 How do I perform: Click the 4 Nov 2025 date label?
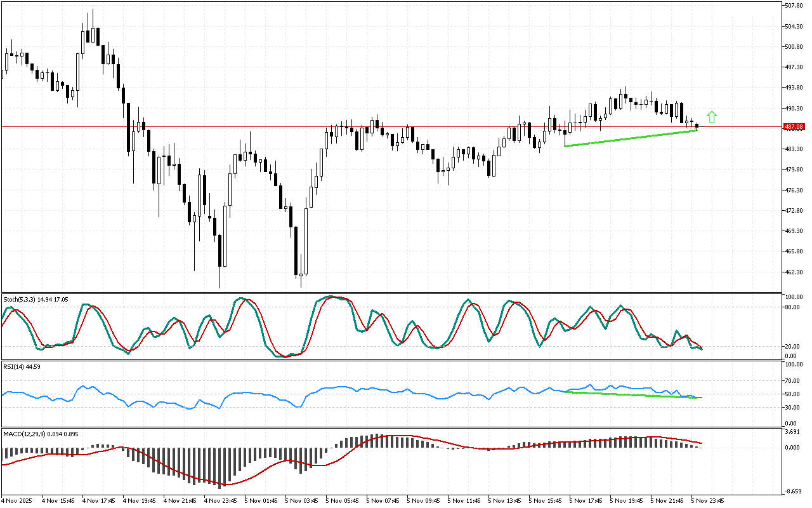click(x=16, y=500)
